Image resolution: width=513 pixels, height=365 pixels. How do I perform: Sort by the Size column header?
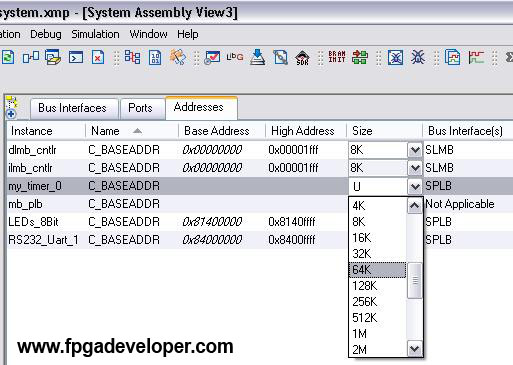pos(385,131)
